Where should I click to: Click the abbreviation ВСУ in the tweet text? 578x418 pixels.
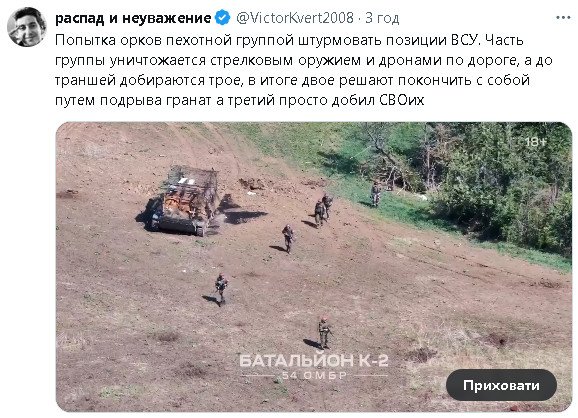click(465, 40)
